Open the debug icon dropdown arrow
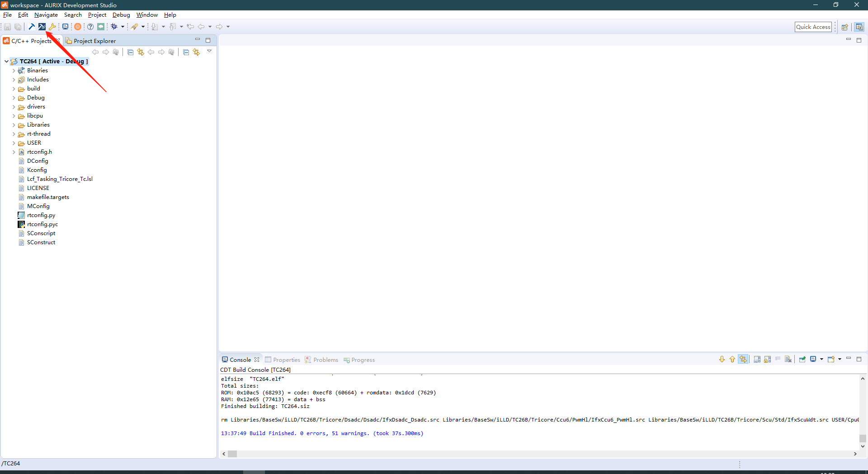The width and height of the screenshot is (868, 474). [123, 27]
